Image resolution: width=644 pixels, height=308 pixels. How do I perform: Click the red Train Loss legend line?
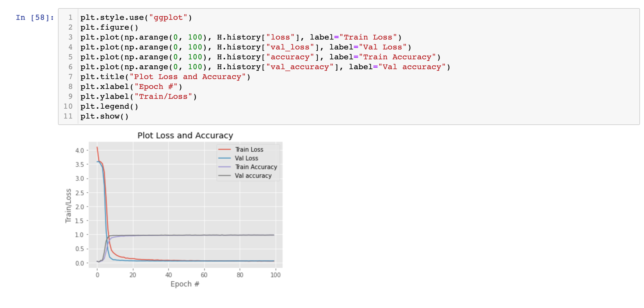(224, 149)
